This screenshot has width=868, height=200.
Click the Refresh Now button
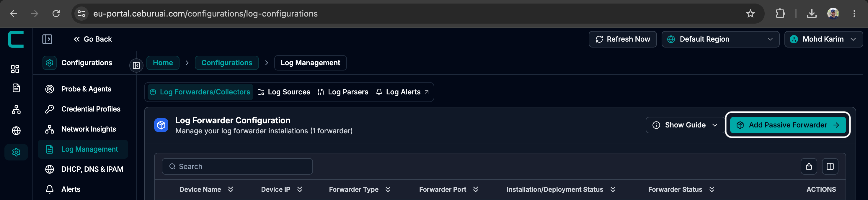point(622,39)
